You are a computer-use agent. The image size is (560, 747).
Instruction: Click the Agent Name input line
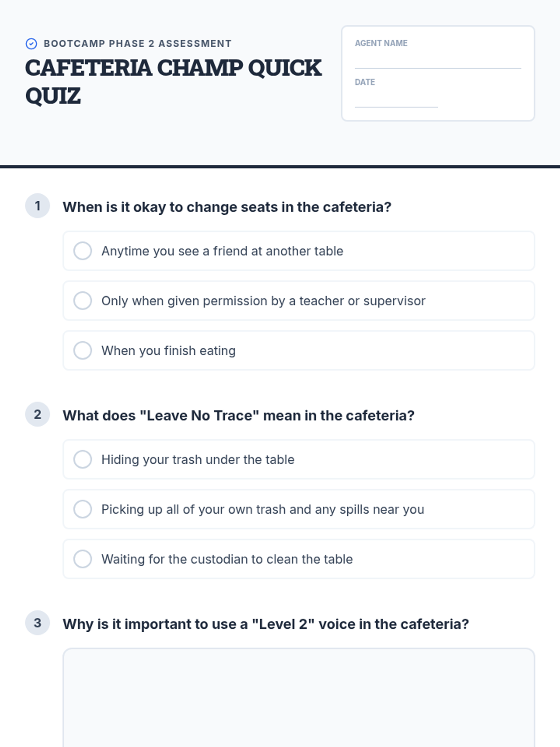[x=438, y=62]
